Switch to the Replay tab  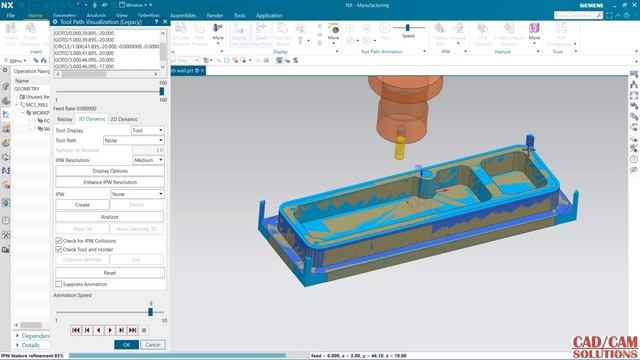(x=64, y=119)
